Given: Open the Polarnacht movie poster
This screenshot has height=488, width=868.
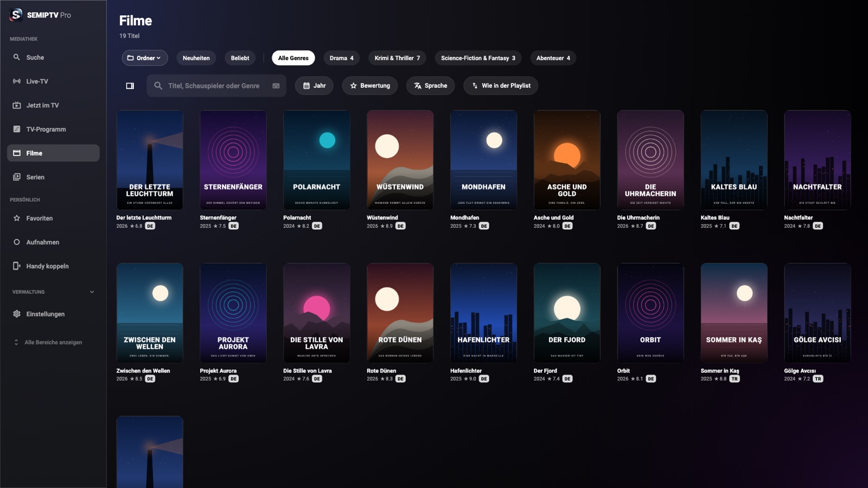Looking at the screenshot, I should [x=317, y=160].
